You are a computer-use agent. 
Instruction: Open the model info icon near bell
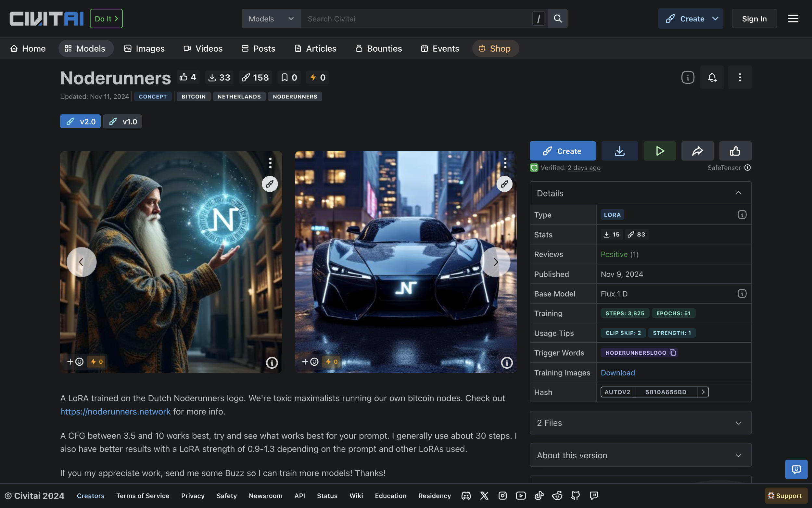coord(688,77)
